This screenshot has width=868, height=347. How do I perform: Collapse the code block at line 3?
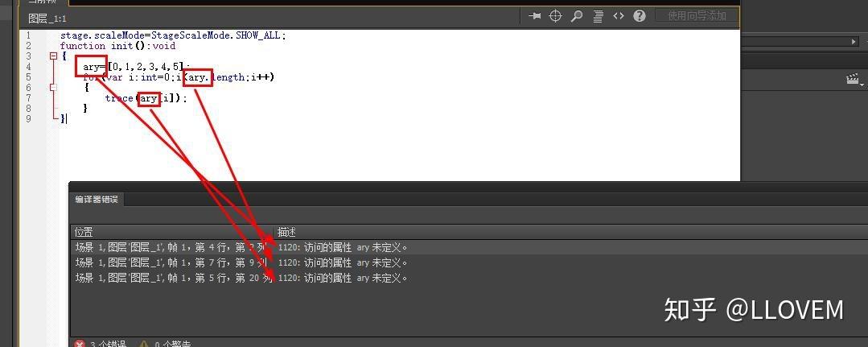click(x=53, y=56)
